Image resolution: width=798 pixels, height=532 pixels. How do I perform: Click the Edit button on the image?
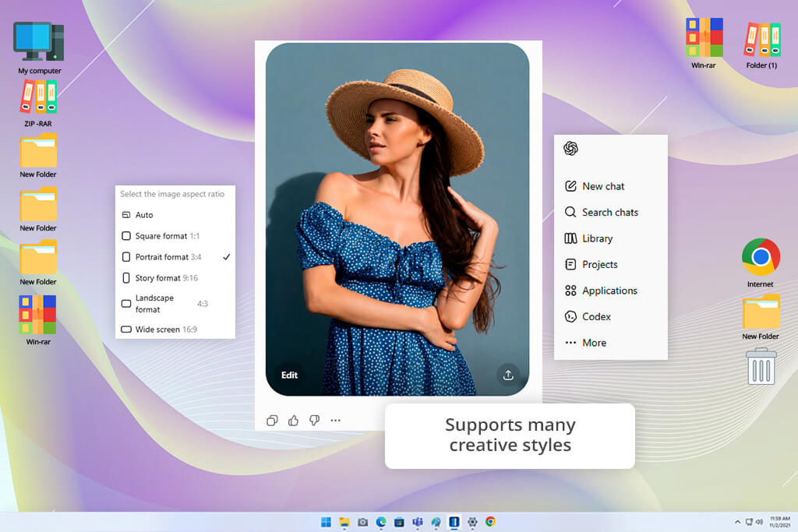click(290, 375)
